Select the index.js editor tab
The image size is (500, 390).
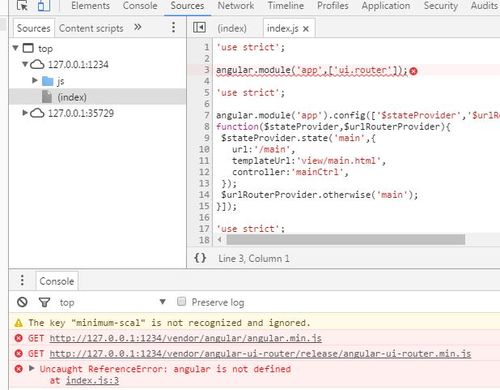pyautogui.click(x=282, y=29)
